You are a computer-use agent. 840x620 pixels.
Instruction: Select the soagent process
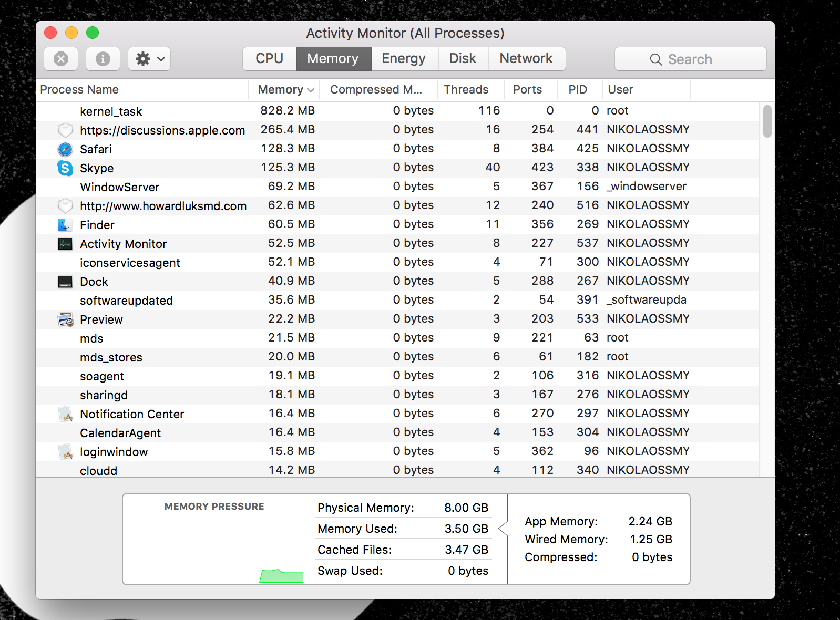click(397, 376)
